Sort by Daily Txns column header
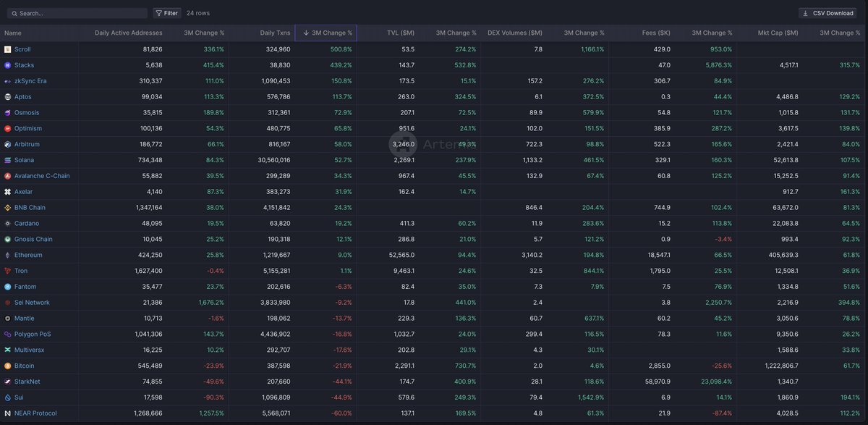The width and height of the screenshot is (868, 425). [275, 33]
